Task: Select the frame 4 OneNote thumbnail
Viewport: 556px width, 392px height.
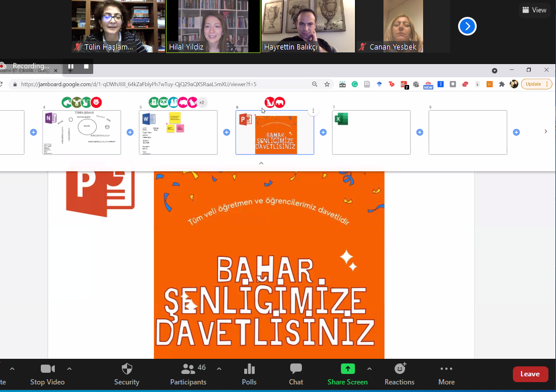Action: click(82, 132)
